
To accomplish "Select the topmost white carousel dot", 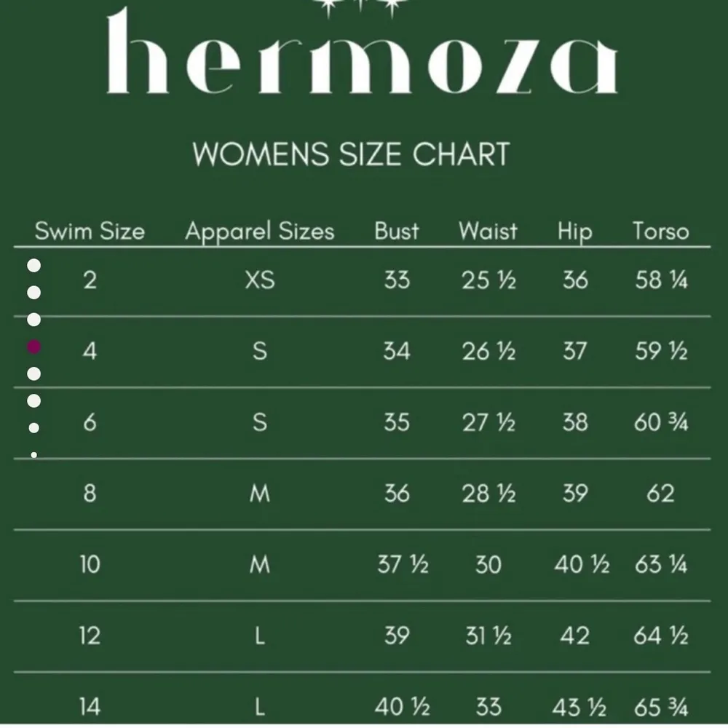I will pyautogui.click(x=33, y=266).
